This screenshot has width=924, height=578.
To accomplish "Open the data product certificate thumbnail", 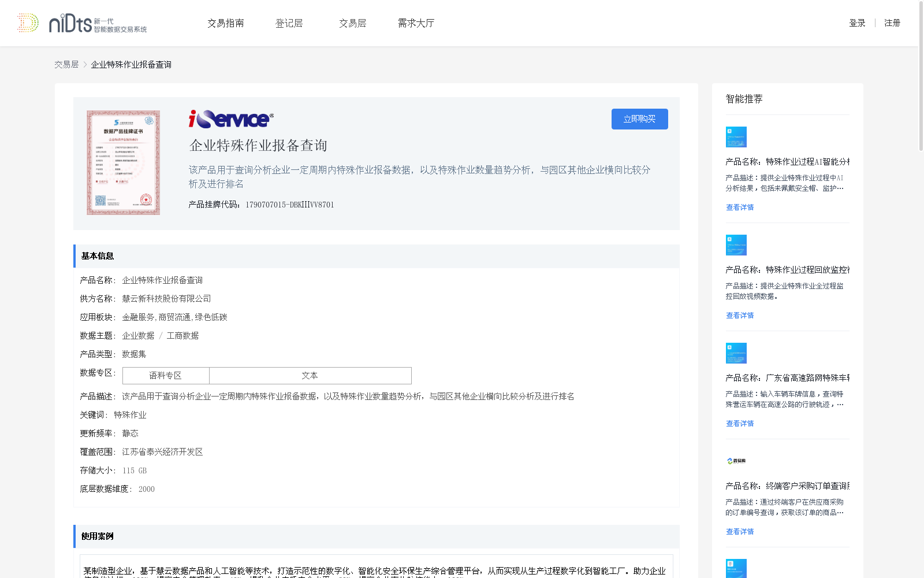I will click(124, 163).
